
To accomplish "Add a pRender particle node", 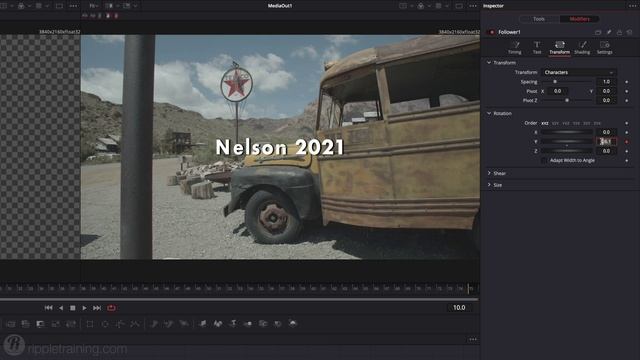I will [x=184, y=324].
